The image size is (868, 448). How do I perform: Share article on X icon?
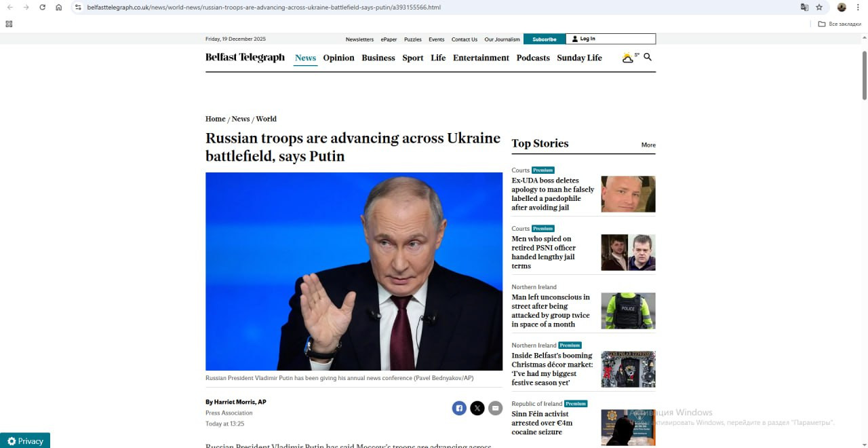(x=477, y=408)
